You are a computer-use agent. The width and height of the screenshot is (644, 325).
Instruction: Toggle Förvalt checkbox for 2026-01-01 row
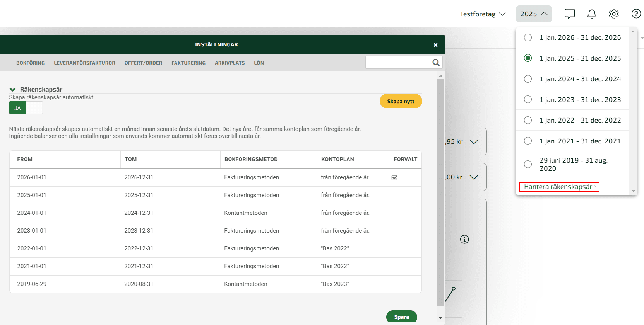394,178
